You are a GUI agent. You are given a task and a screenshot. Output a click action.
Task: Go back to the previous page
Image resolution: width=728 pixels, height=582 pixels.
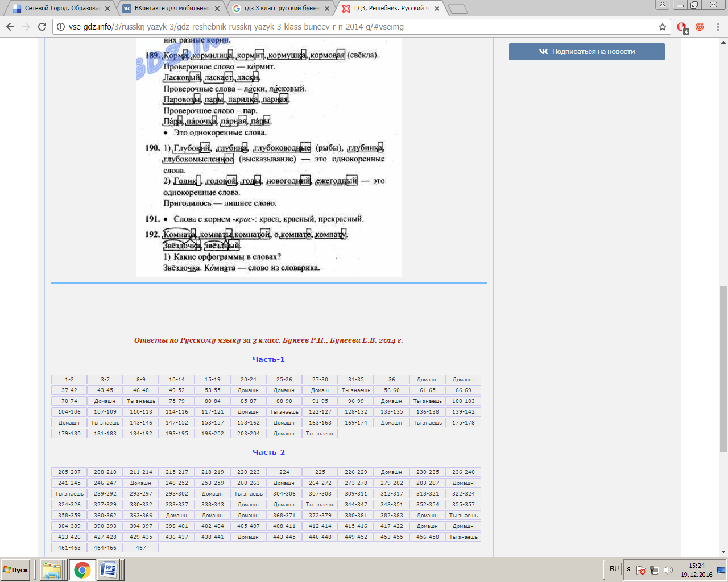coord(10,27)
